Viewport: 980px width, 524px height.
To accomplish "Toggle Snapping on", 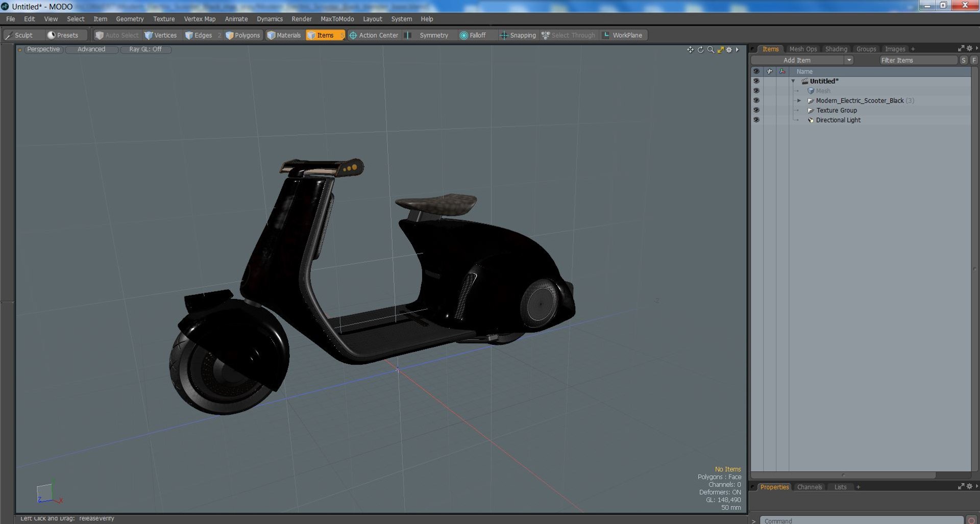I will [x=518, y=35].
